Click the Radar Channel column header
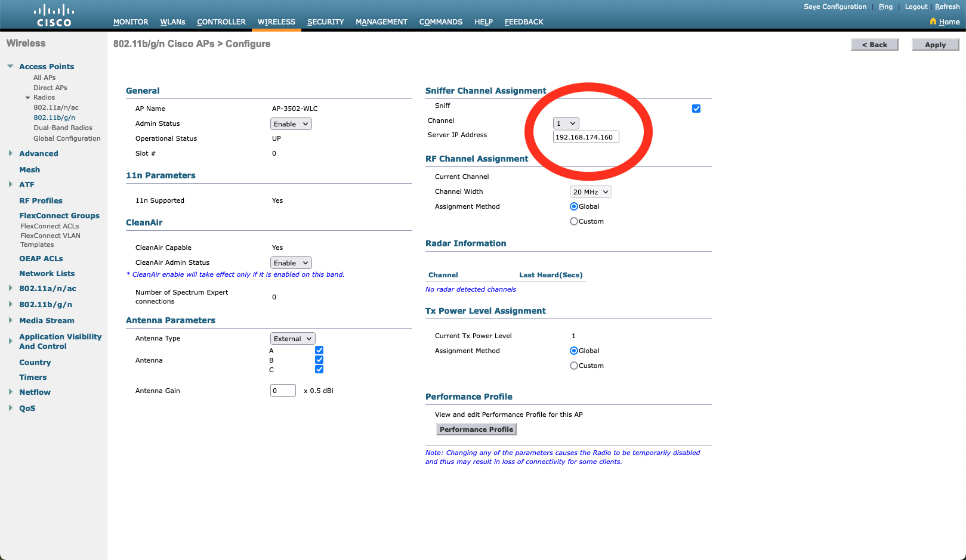 (x=443, y=275)
